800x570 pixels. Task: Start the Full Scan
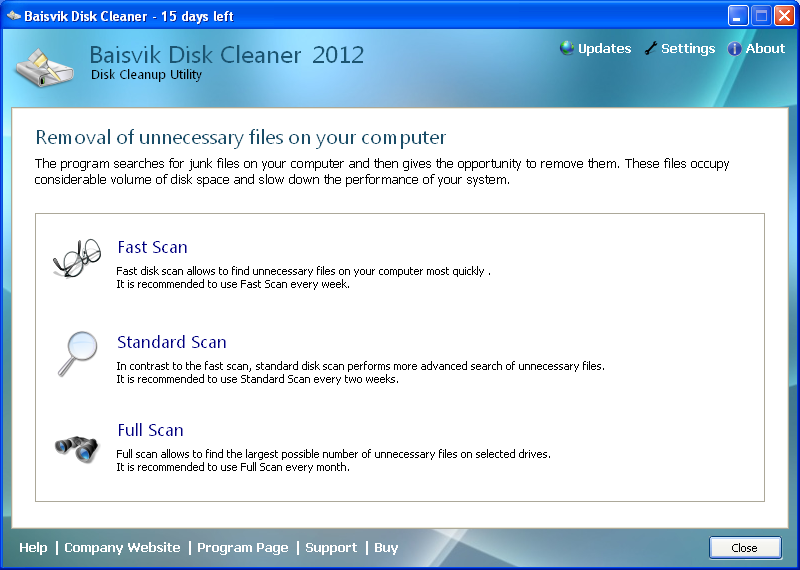(x=150, y=430)
